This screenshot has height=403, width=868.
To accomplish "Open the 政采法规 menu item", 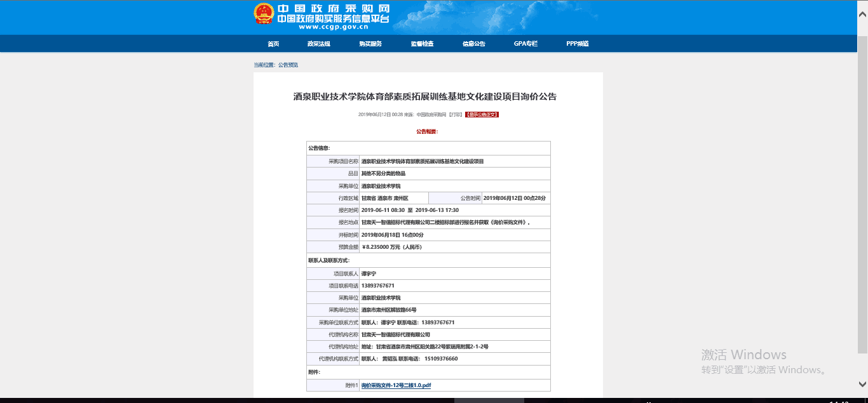I will (x=318, y=44).
